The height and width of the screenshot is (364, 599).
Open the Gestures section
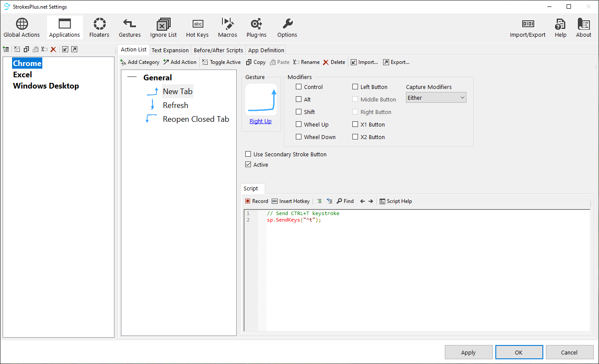[x=130, y=28]
